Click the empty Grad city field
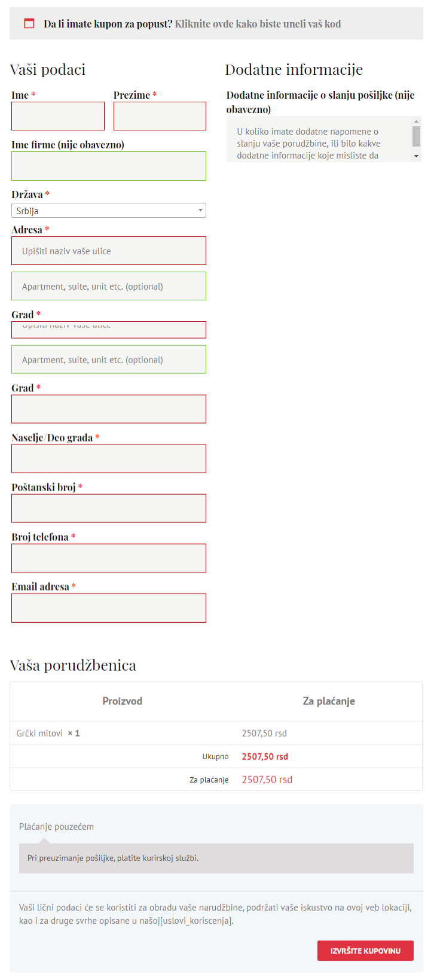Viewport: 434px width, 980px height. [109, 409]
